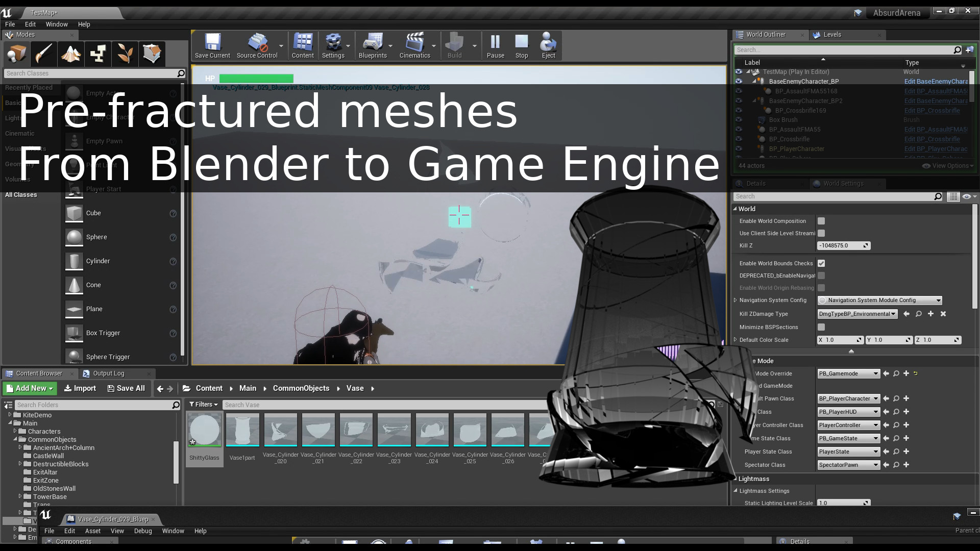Toggle visibility of BP_Crossbrifle actor

[x=739, y=139]
